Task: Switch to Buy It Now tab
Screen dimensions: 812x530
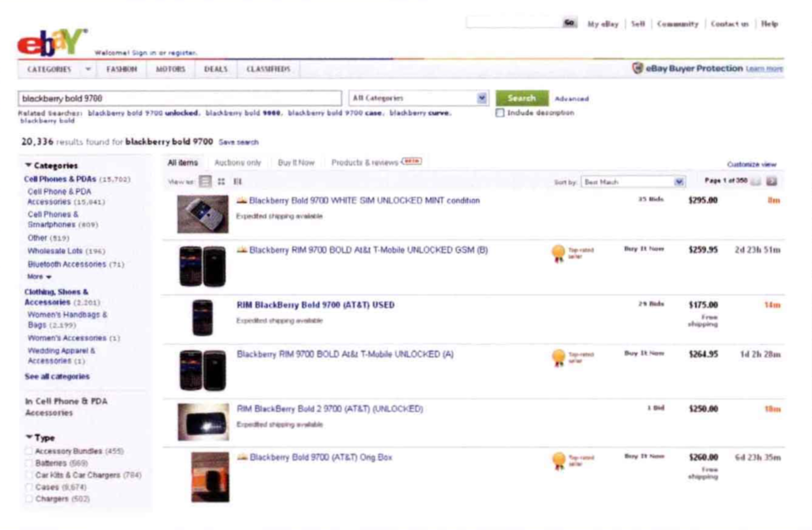Action: pyautogui.click(x=297, y=162)
